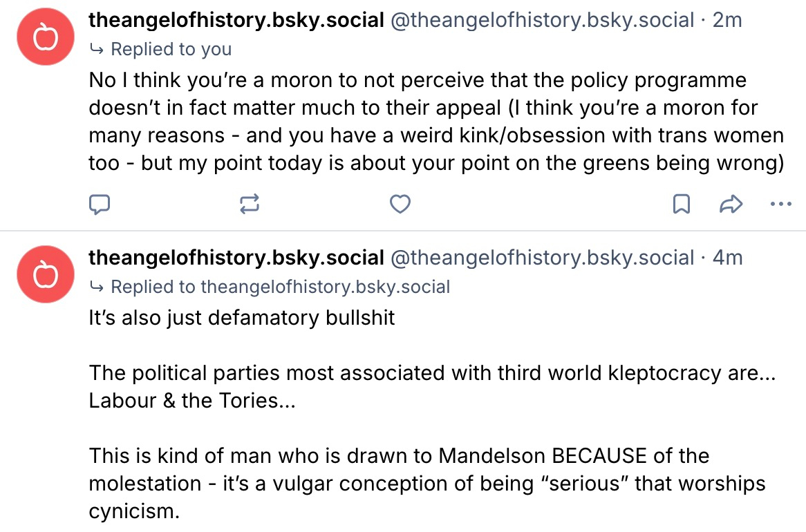Click "Replied to theangelofhistory.bsky.social" label
806x532 pixels.
280,286
